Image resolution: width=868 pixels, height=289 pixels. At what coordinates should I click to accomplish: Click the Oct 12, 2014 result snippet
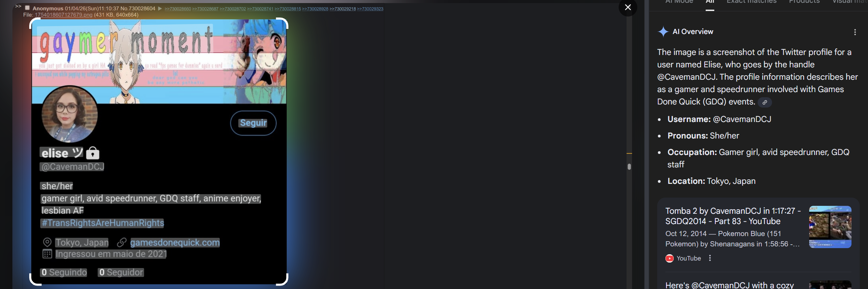pos(733,239)
